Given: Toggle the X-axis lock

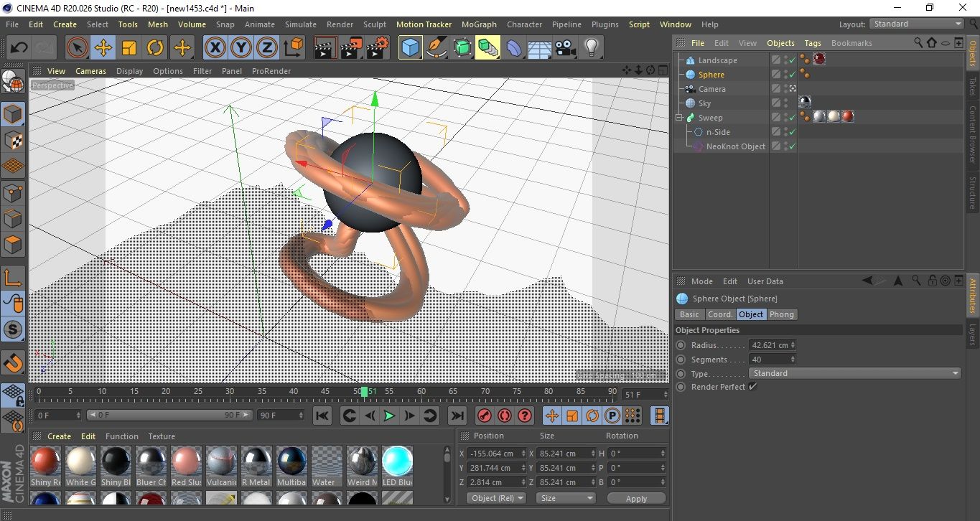Looking at the screenshot, I should [215, 48].
